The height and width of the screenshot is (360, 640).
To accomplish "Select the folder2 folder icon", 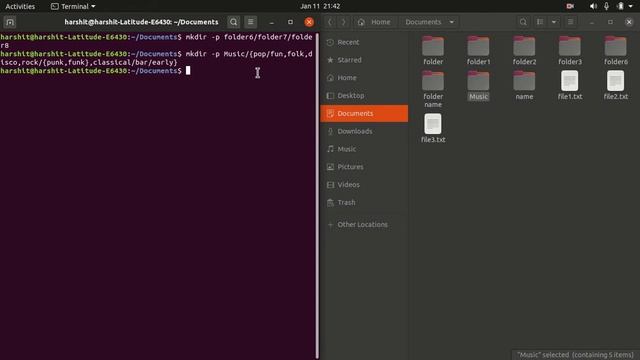I will [x=524, y=46].
